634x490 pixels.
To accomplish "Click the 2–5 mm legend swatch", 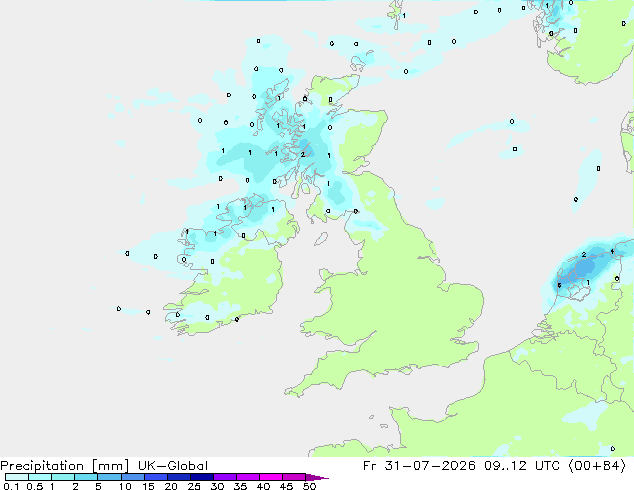I will pos(86,477).
